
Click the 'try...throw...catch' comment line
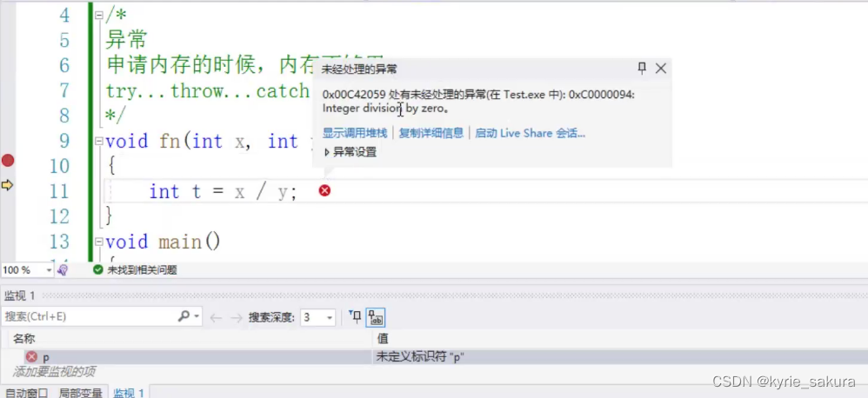tap(208, 90)
